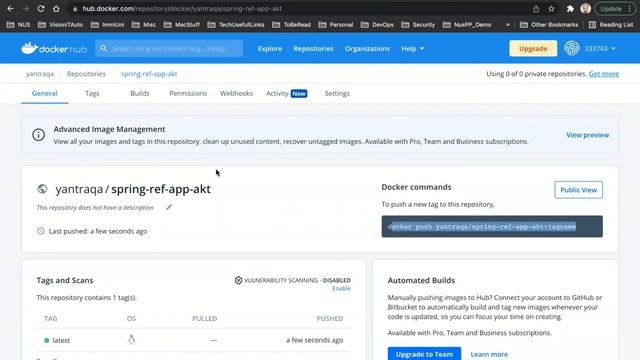Bookmark this page with the star icon
The image size is (640, 360).
[x=551, y=9]
